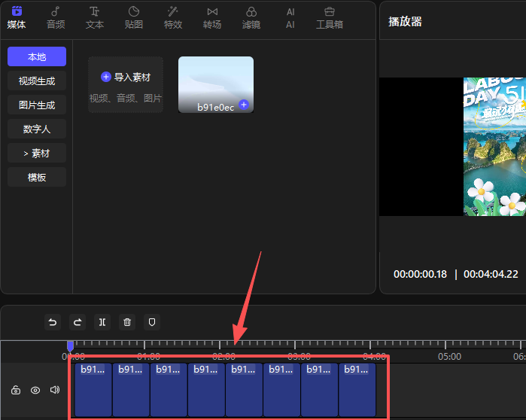Viewport: 526px width, 420px height.
Task: Delete selected clip with trash icon
Action: (127, 322)
